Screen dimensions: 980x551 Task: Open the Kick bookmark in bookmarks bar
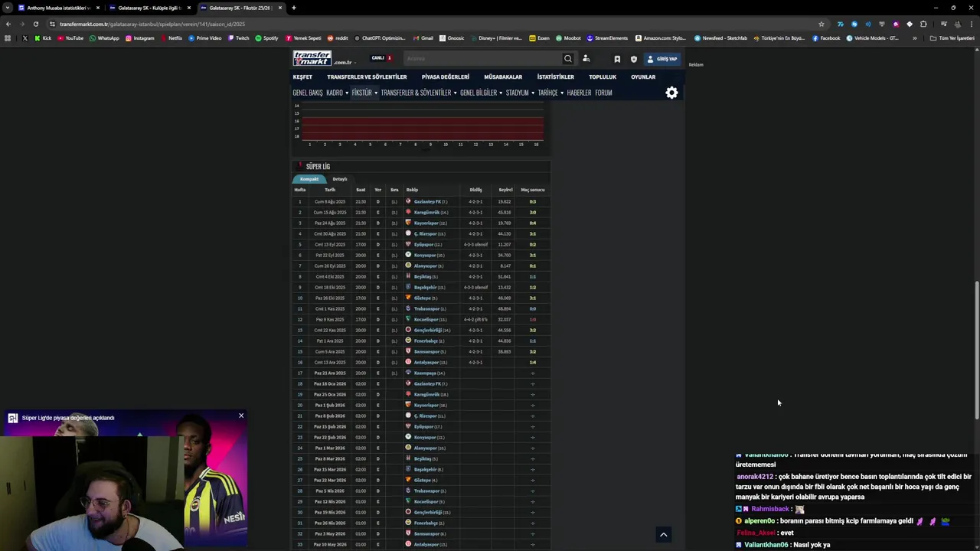43,37
